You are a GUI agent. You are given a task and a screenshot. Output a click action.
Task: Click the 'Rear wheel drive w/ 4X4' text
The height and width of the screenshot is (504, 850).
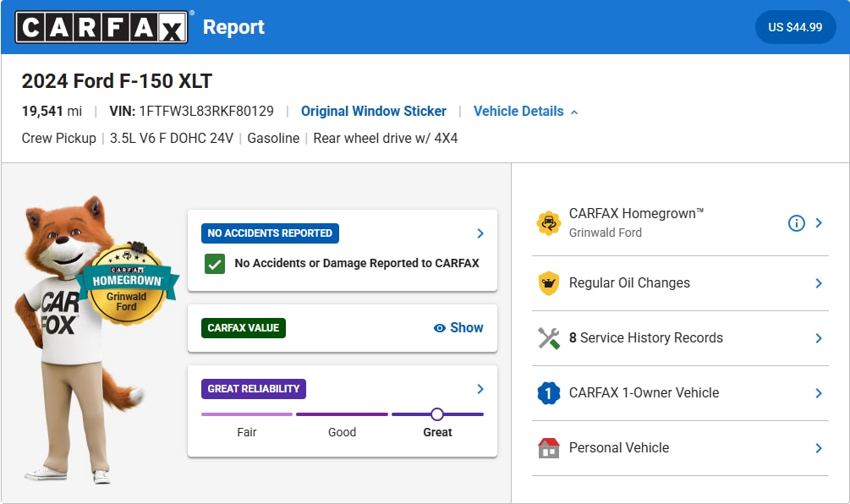click(386, 138)
